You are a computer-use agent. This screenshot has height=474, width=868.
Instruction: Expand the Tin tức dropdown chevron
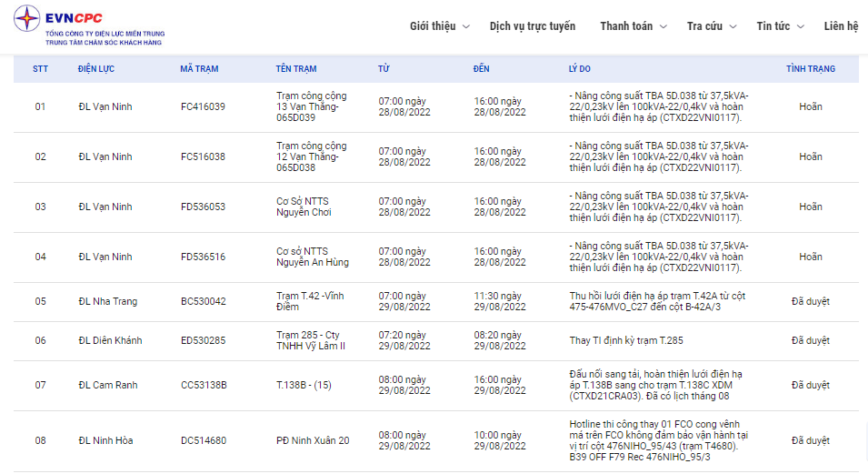click(x=800, y=26)
